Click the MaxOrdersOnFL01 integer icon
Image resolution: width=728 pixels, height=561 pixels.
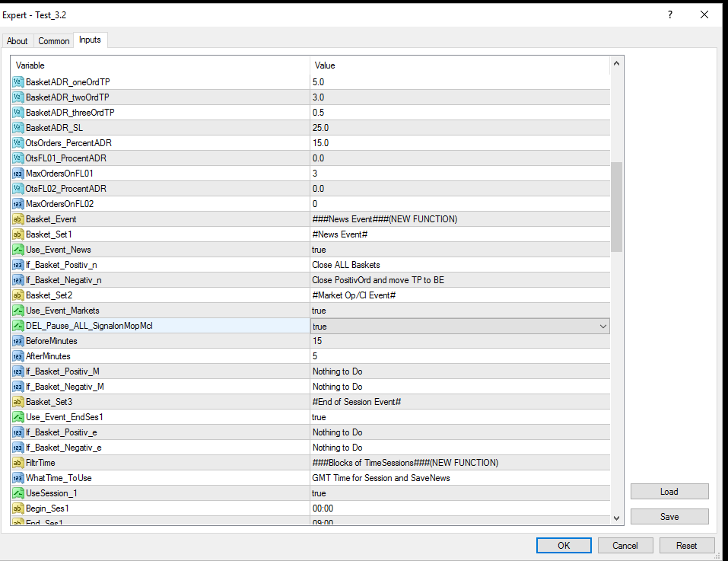pos(17,174)
